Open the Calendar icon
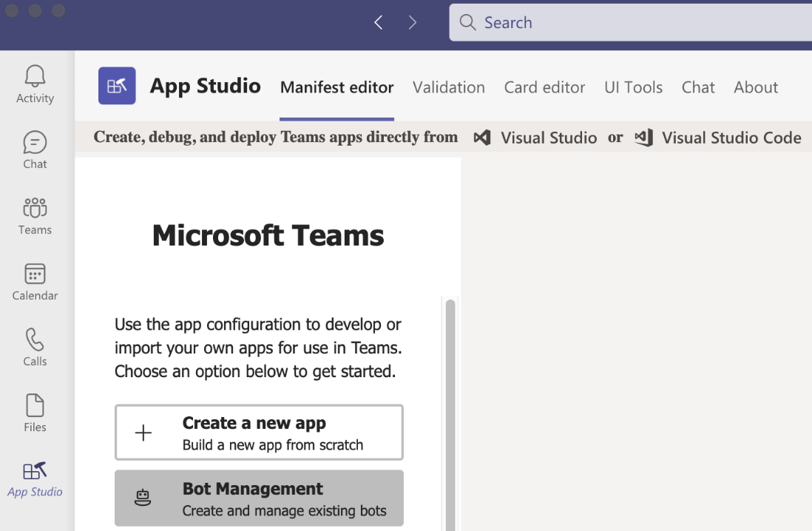 point(35,274)
